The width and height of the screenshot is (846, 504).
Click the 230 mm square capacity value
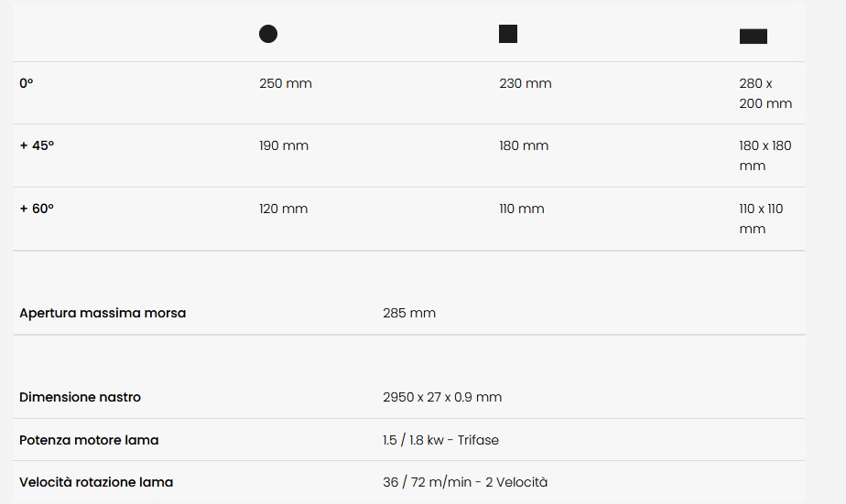click(x=526, y=83)
